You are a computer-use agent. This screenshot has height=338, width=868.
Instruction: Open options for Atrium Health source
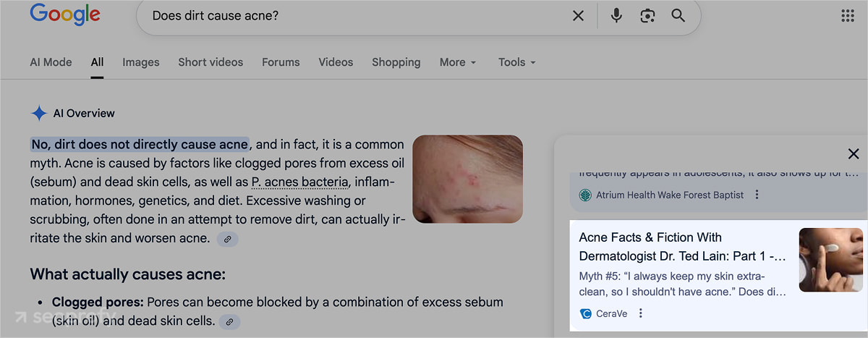(757, 195)
